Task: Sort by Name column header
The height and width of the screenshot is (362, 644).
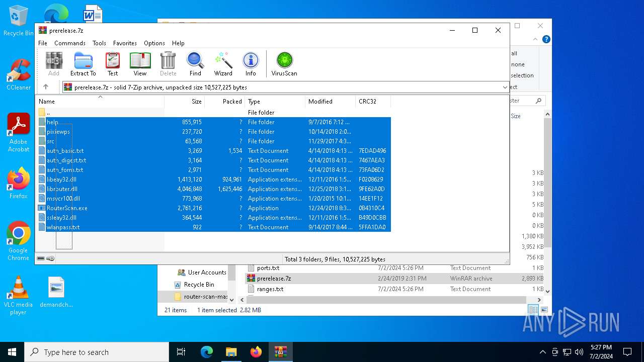Action: pyautogui.click(x=100, y=102)
